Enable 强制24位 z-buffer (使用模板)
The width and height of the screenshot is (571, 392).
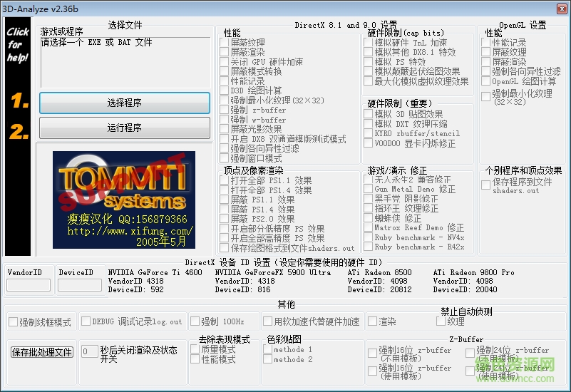coord(470,371)
